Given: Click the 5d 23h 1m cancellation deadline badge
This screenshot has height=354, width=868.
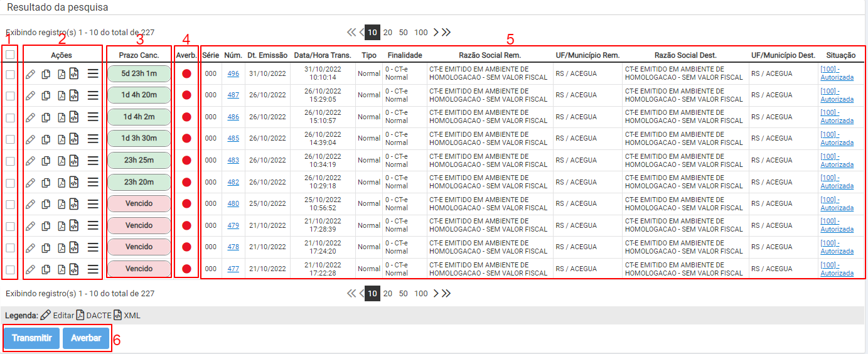Looking at the screenshot, I should tap(139, 73).
